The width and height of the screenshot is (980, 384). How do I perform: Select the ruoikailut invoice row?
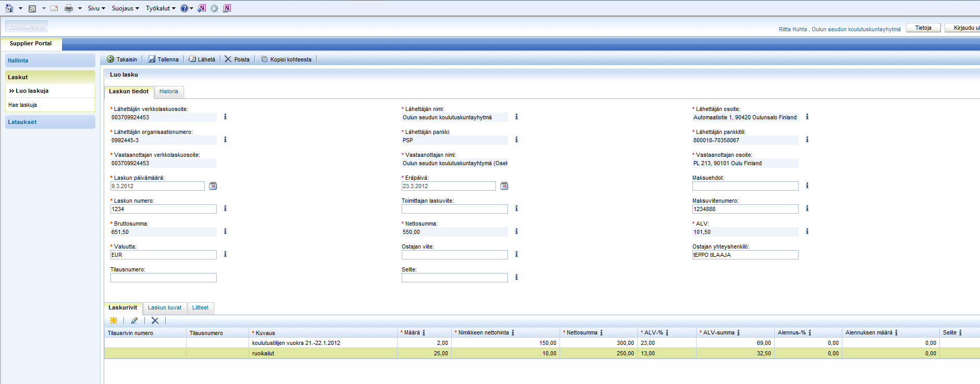pyautogui.click(x=542, y=353)
